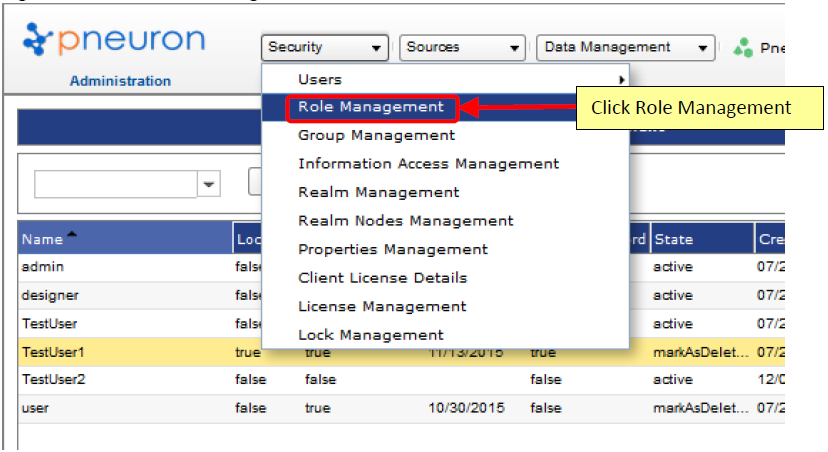Sort by the State column header
The image size is (828, 452).
(702, 239)
